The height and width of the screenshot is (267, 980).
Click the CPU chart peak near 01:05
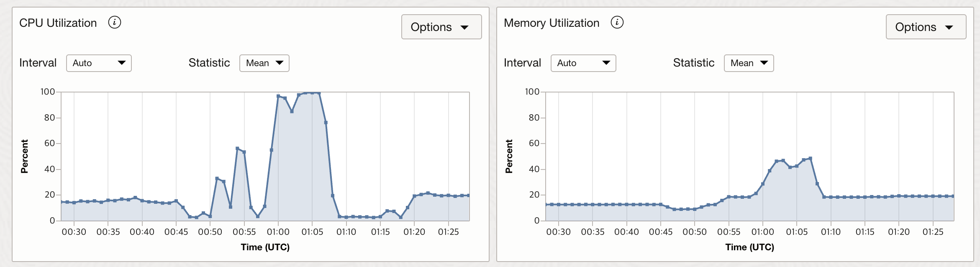[312, 92]
